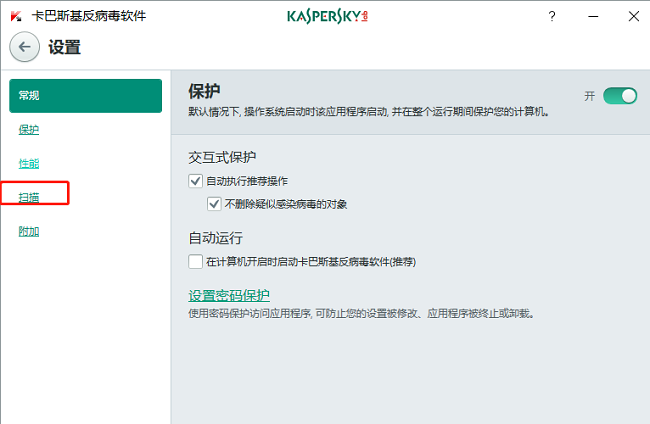This screenshot has height=424, width=650.
Task: Click the 交互式保护 section heading
Action: 222,158
